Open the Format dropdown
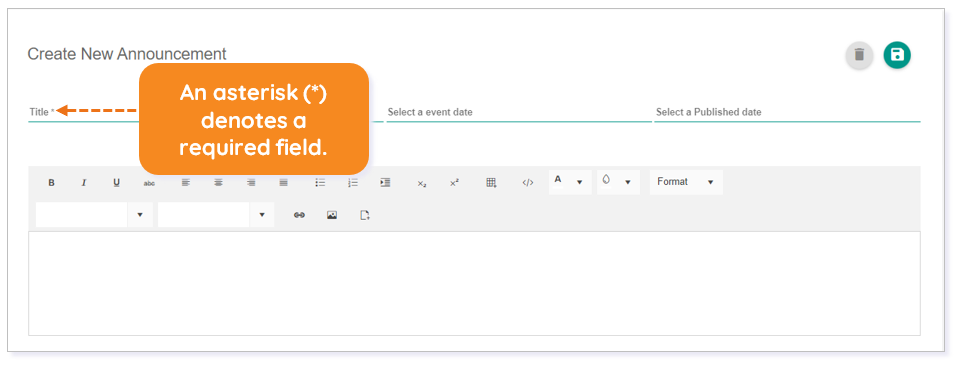The height and width of the screenshot is (366, 964). click(686, 182)
